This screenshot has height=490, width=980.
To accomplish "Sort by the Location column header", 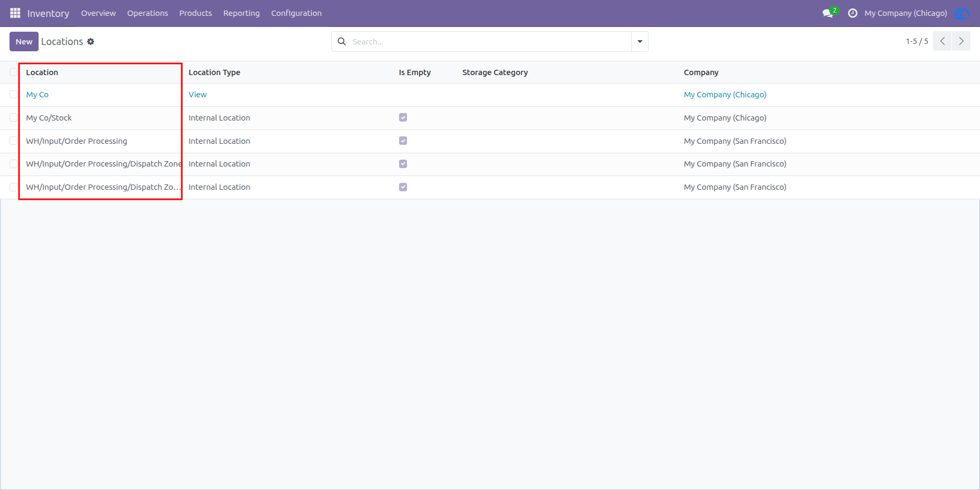I will tap(42, 72).
